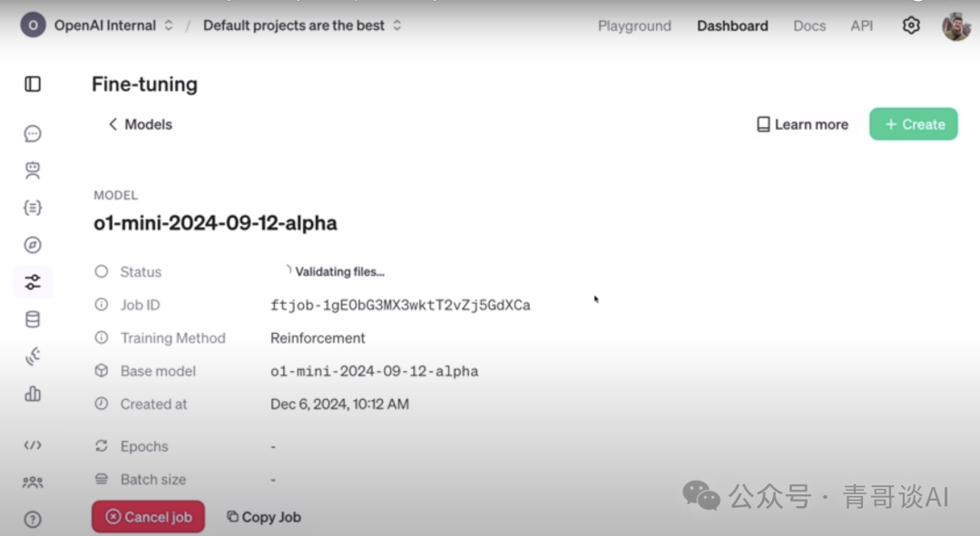
Task: Open the Docs navigation item
Action: (x=809, y=25)
